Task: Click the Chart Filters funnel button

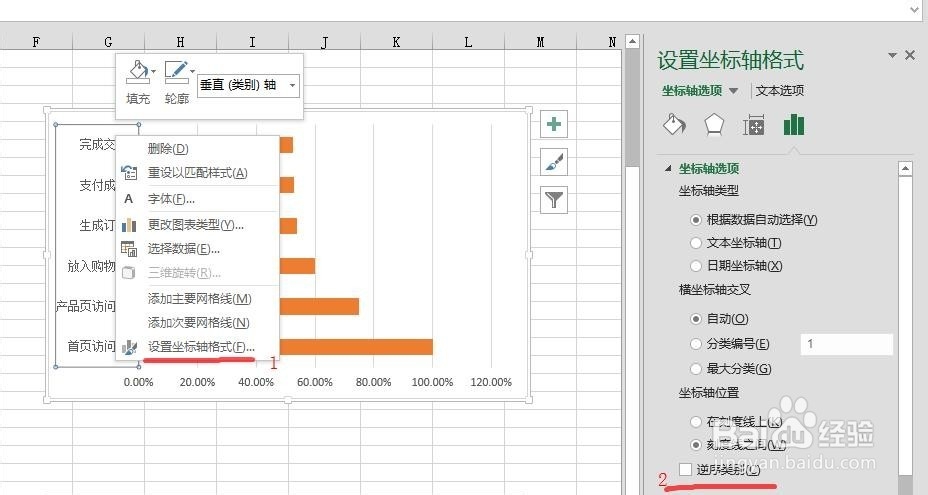Action: point(554,200)
